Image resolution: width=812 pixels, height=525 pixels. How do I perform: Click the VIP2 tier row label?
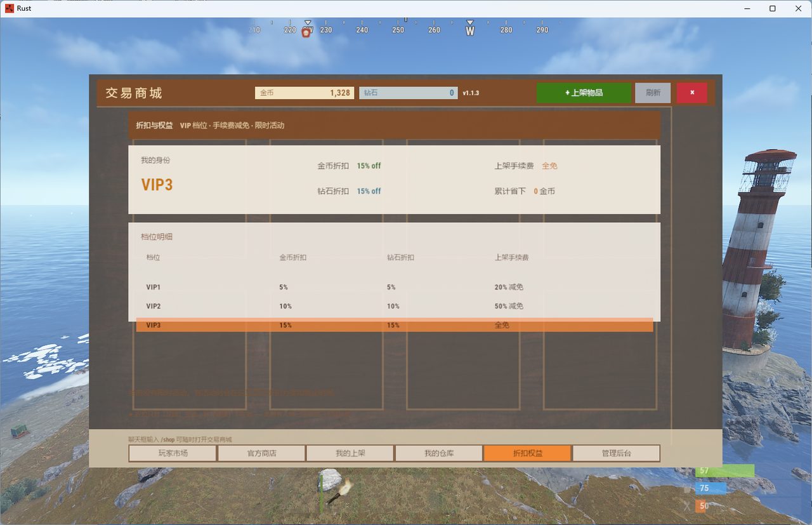click(x=154, y=307)
